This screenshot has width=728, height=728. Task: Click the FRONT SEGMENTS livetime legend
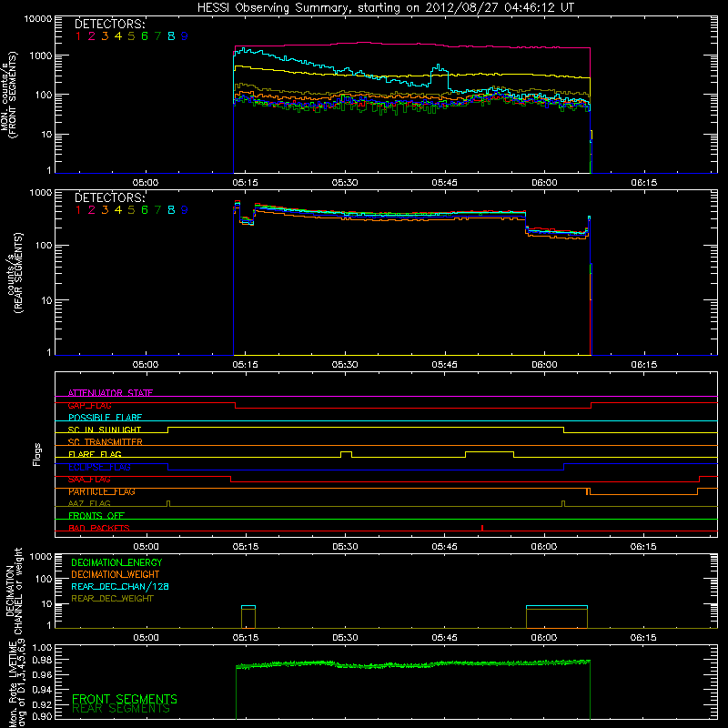pyautogui.click(x=125, y=699)
